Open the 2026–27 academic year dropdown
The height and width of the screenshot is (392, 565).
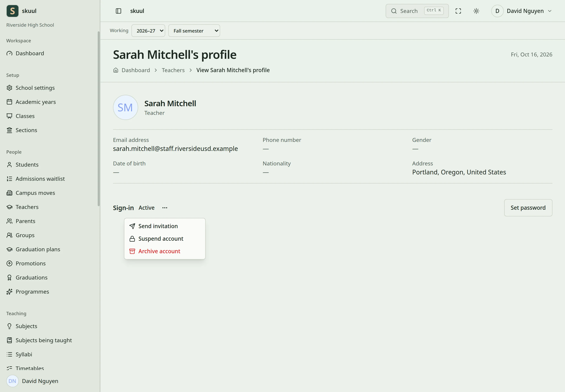[148, 31]
